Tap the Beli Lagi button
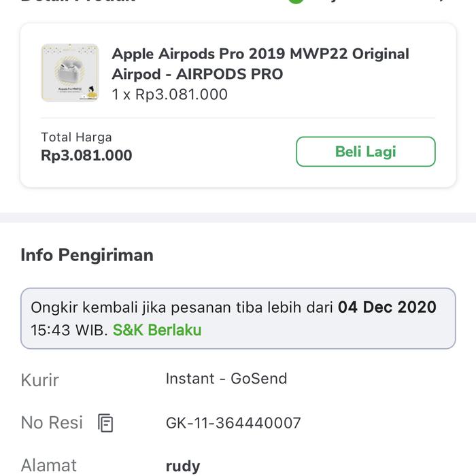The height and width of the screenshot is (476, 476). pyautogui.click(x=365, y=152)
